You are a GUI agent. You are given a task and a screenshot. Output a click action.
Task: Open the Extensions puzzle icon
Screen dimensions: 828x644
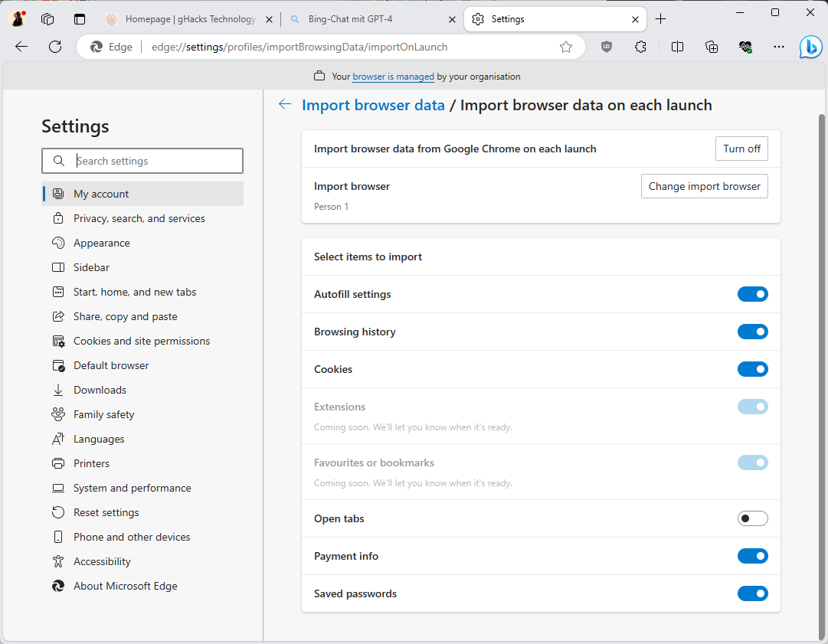click(640, 47)
